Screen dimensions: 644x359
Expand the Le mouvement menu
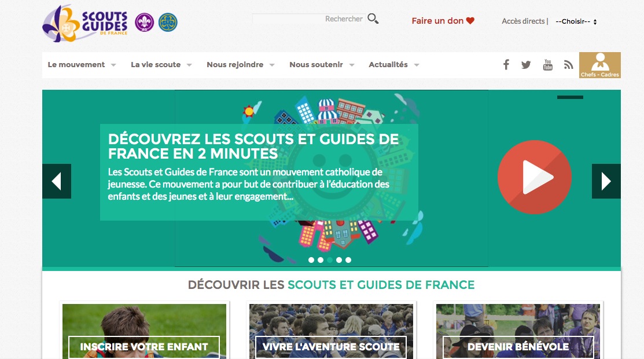[x=82, y=65]
